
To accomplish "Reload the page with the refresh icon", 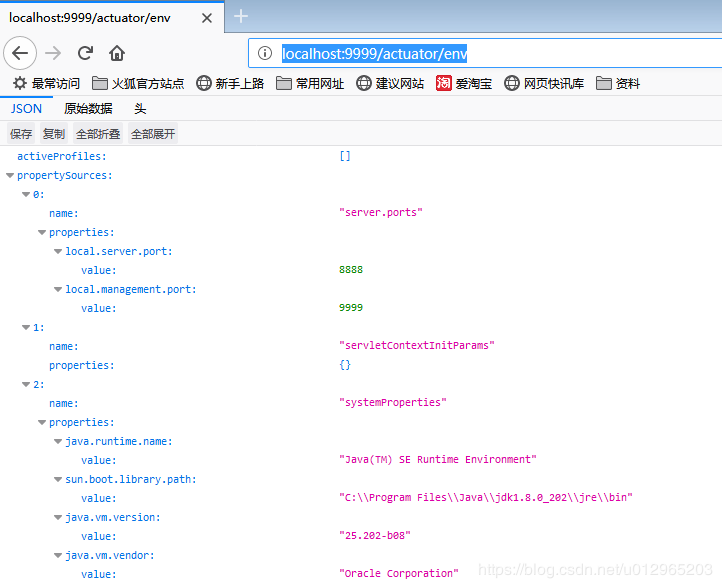I will (85, 53).
